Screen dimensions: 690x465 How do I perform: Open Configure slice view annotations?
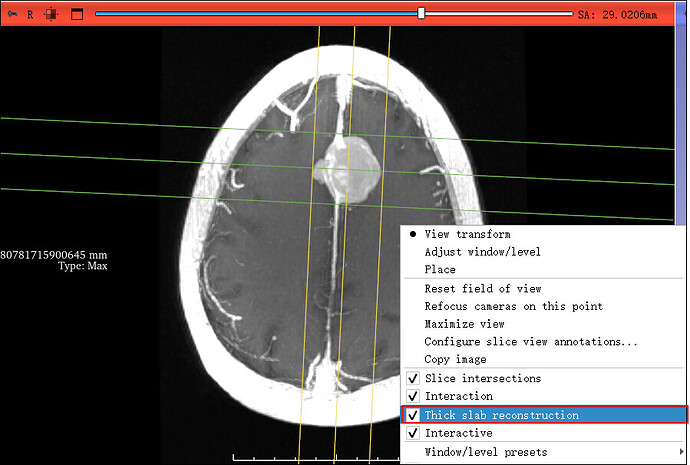(531, 342)
